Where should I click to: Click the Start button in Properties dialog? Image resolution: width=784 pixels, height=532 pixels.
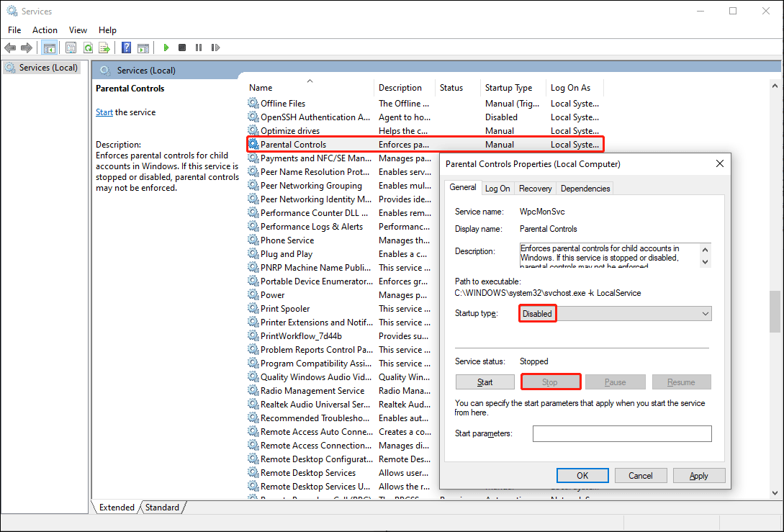(x=485, y=382)
